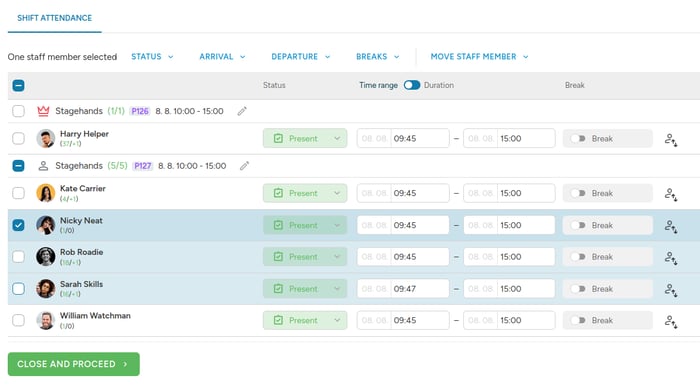Image resolution: width=700 pixels, height=385 pixels.
Task: Open Nicky Neat's avatar
Action: [x=46, y=225]
